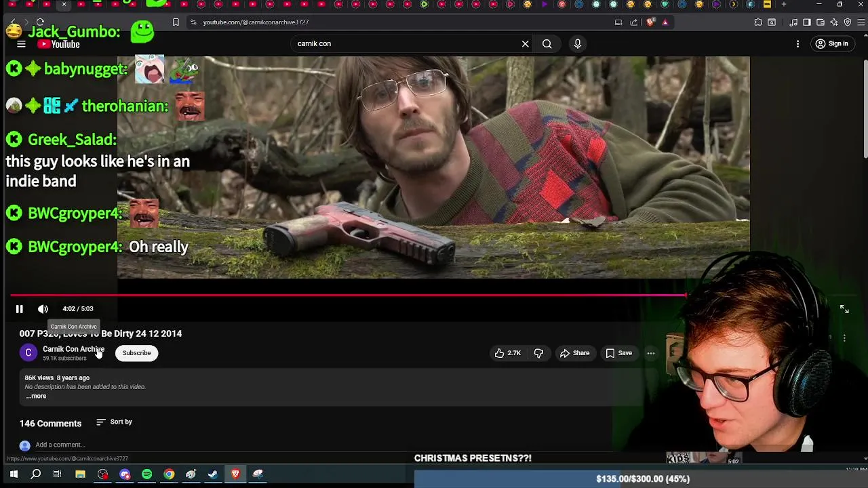Click the share page icon in the address bar
The width and height of the screenshot is (868, 488).
point(634,22)
